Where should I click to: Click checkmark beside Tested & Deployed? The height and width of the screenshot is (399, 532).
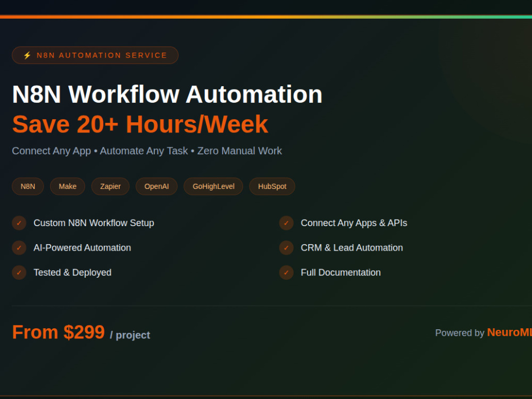pyautogui.click(x=19, y=272)
